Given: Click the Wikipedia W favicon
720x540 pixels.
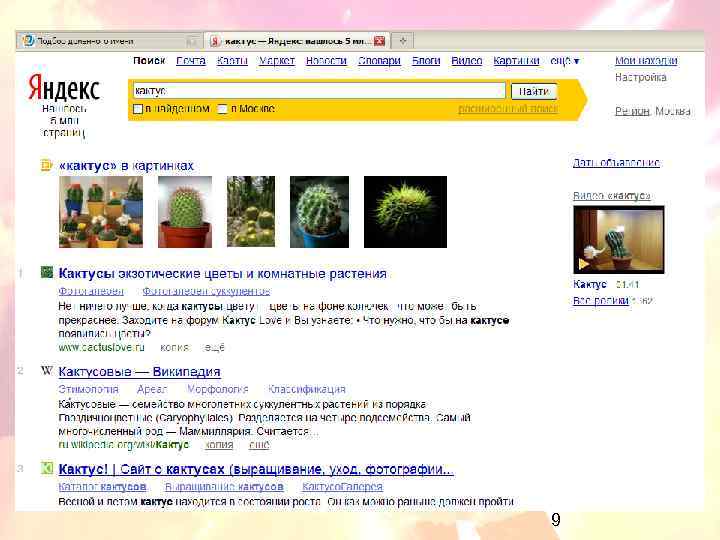Looking at the screenshot, I should point(47,370).
